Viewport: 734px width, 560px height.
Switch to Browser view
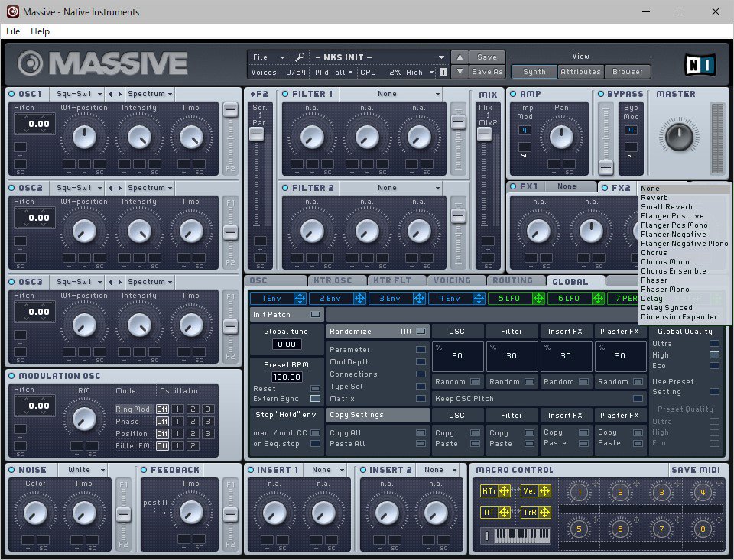tap(627, 72)
